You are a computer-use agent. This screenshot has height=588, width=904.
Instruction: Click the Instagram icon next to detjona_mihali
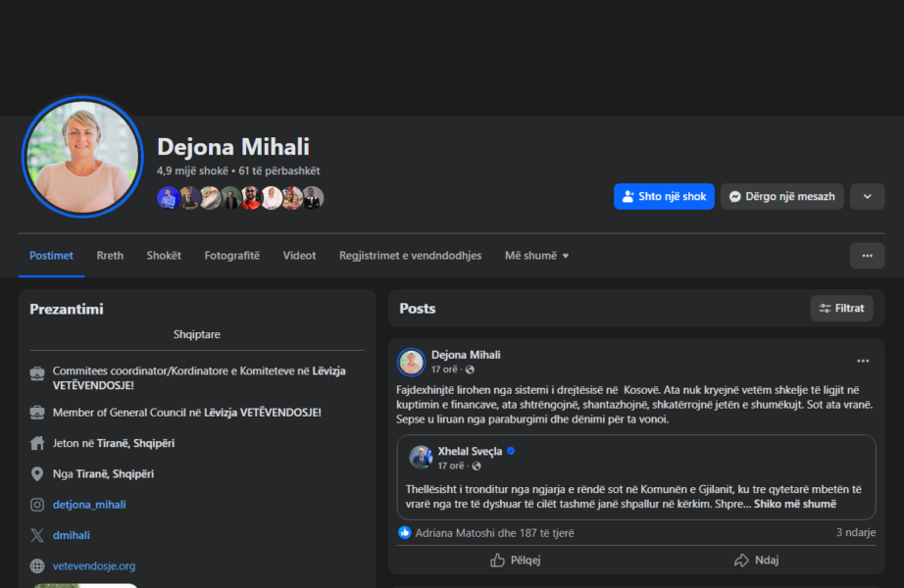[37, 505]
